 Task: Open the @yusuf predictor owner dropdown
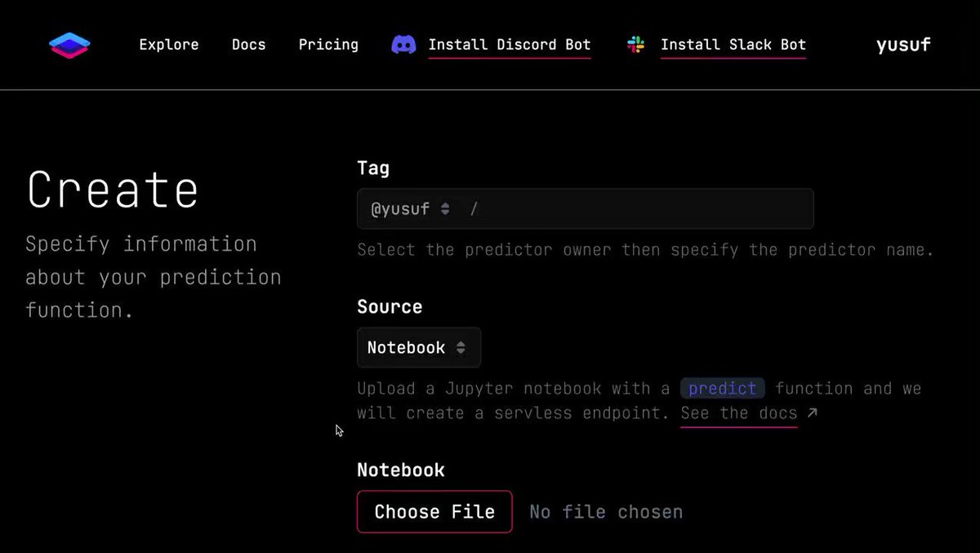click(410, 209)
